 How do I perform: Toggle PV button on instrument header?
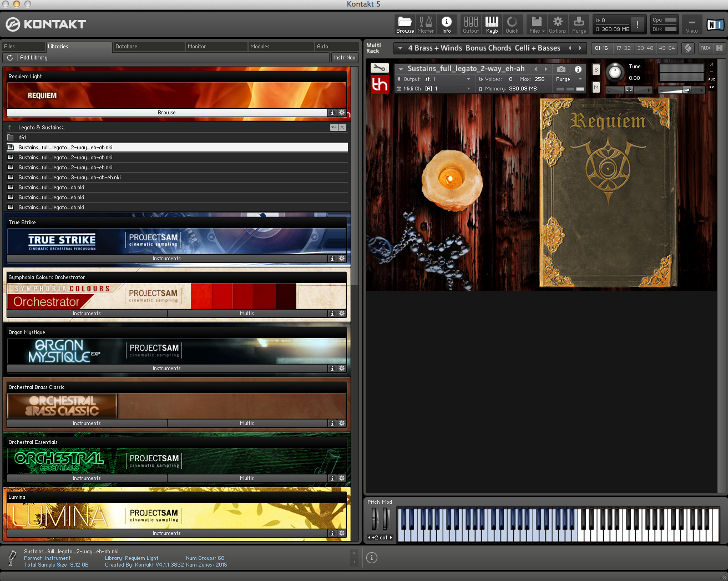coord(712,87)
